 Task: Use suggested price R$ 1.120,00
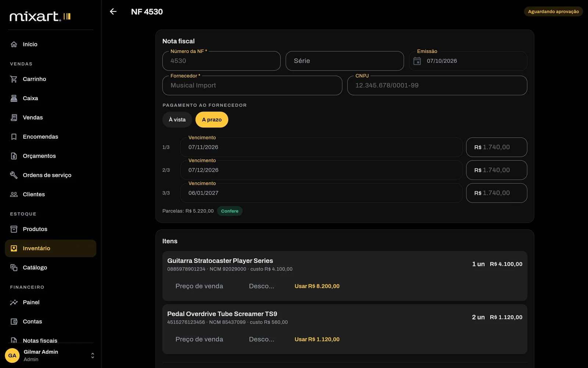pos(317,339)
